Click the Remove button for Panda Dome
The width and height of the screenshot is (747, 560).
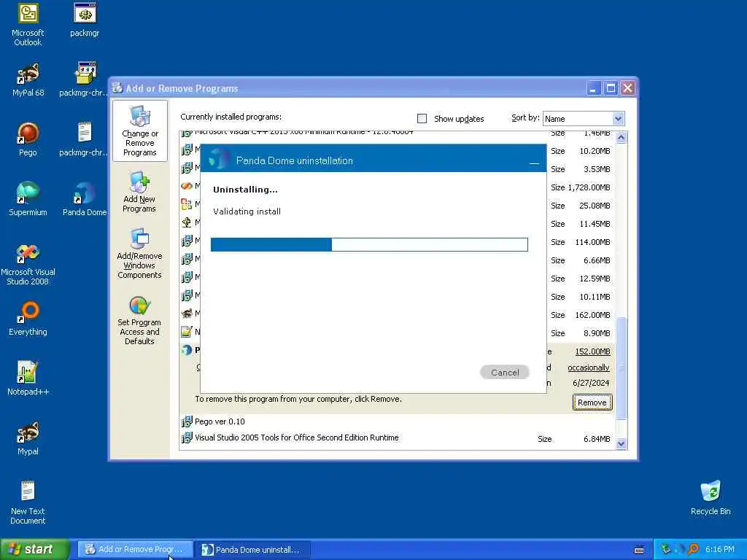pyautogui.click(x=592, y=402)
